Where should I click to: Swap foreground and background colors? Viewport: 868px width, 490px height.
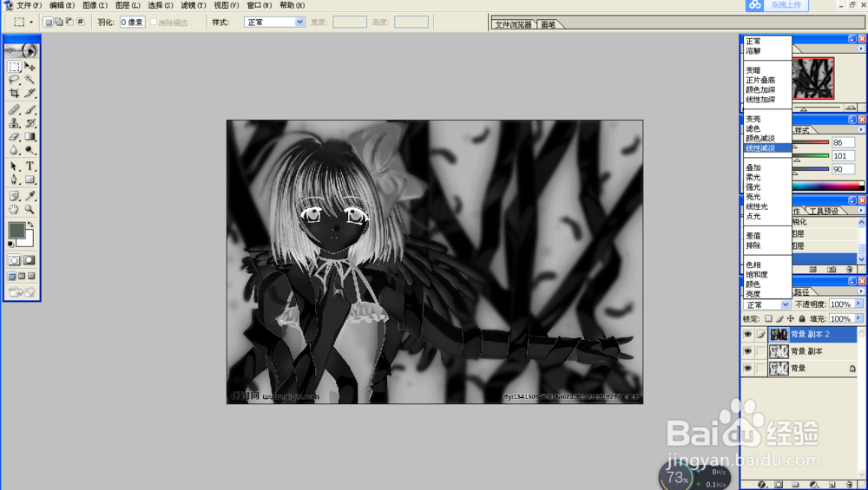pyautogui.click(x=30, y=224)
